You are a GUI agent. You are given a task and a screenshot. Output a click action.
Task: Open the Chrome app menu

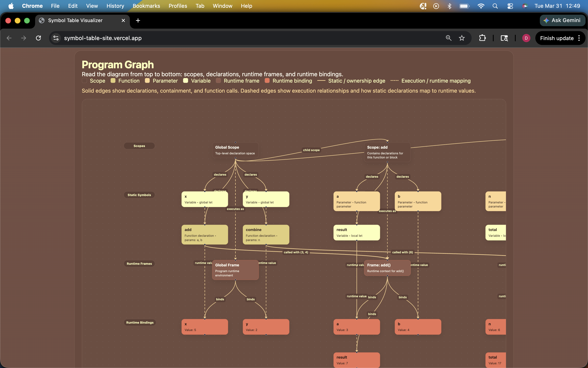point(32,6)
